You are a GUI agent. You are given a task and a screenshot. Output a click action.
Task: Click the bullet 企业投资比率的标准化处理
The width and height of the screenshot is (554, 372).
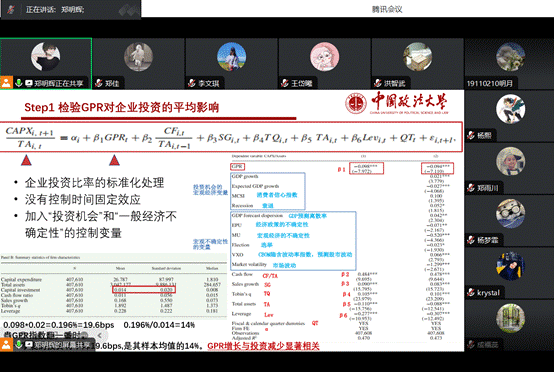[x=94, y=183]
